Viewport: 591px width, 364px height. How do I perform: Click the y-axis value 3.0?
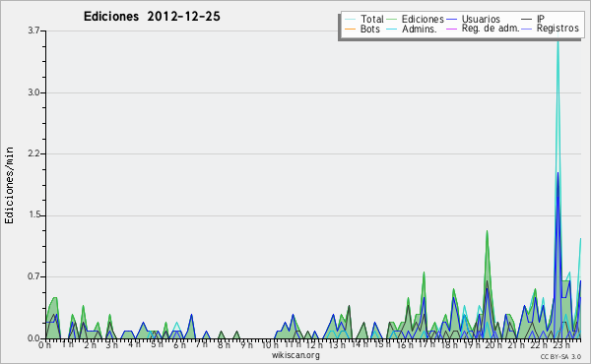[x=33, y=92]
